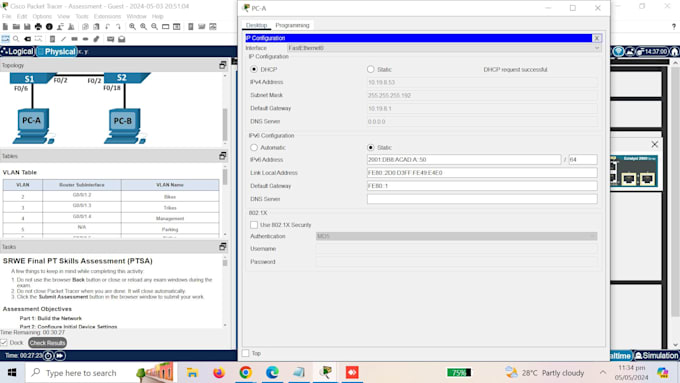Click the Zoom Out magnifier icon
The height and width of the screenshot is (383, 680).
[x=154, y=26]
